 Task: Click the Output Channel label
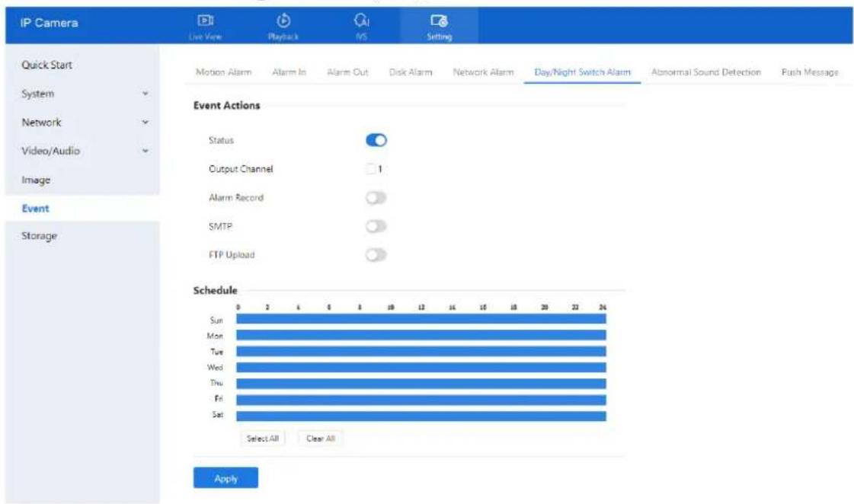point(241,169)
